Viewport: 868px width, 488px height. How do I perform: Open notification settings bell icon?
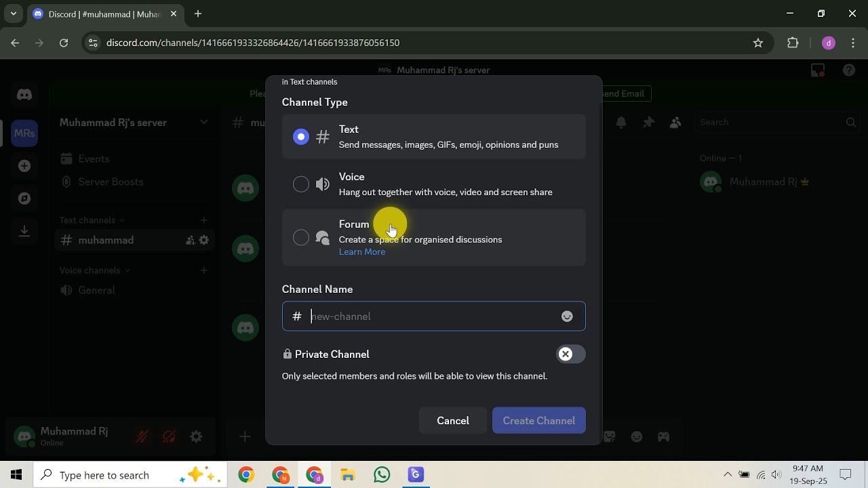pyautogui.click(x=621, y=123)
